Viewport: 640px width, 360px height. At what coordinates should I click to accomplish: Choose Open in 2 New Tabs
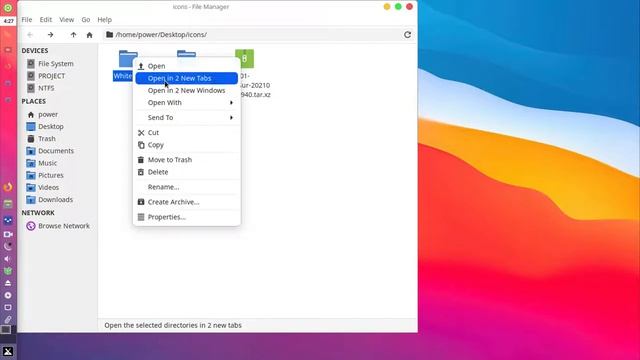[x=187, y=78]
